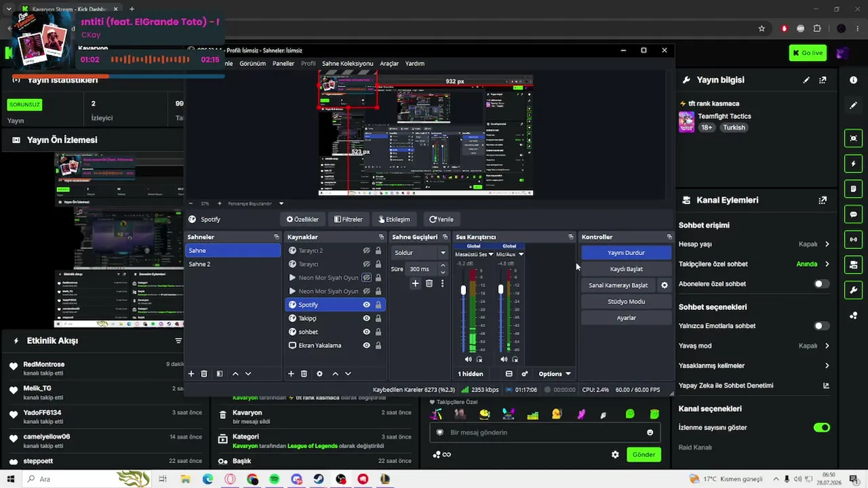The height and width of the screenshot is (488, 868).
Task: Open Paneller menu in OBS
Action: (x=283, y=64)
